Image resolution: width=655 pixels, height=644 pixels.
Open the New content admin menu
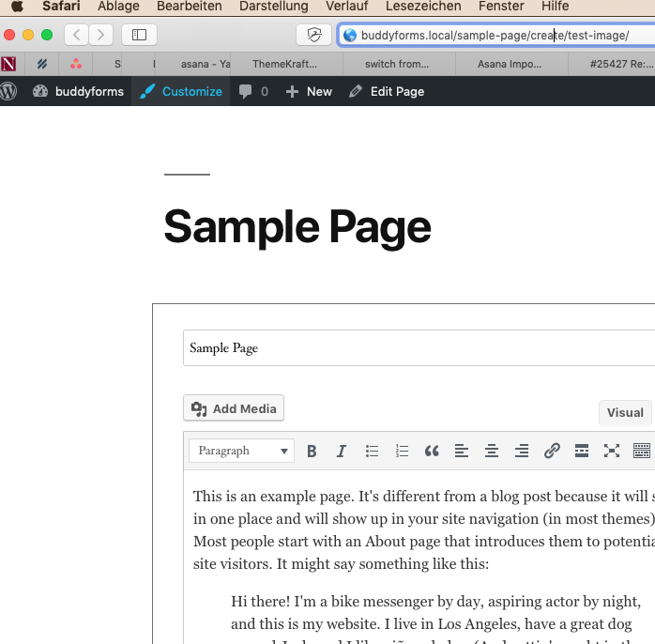click(x=309, y=91)
